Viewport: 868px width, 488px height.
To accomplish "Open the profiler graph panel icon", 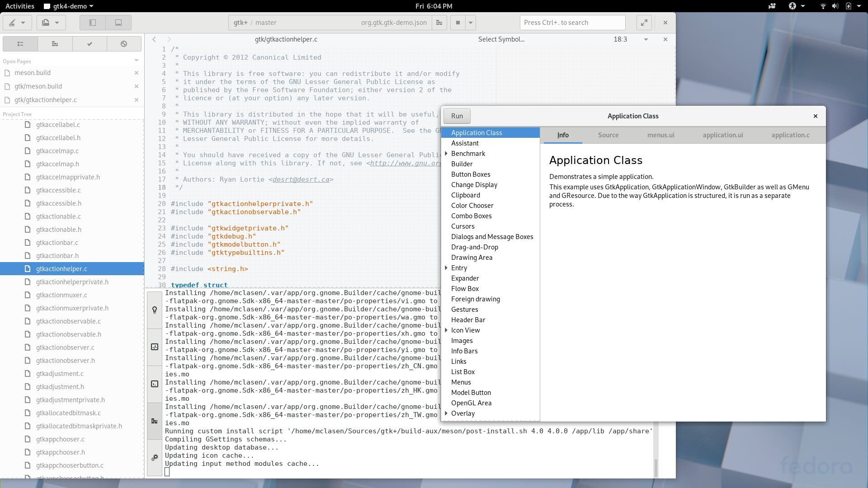I will (x=155, y=347).
